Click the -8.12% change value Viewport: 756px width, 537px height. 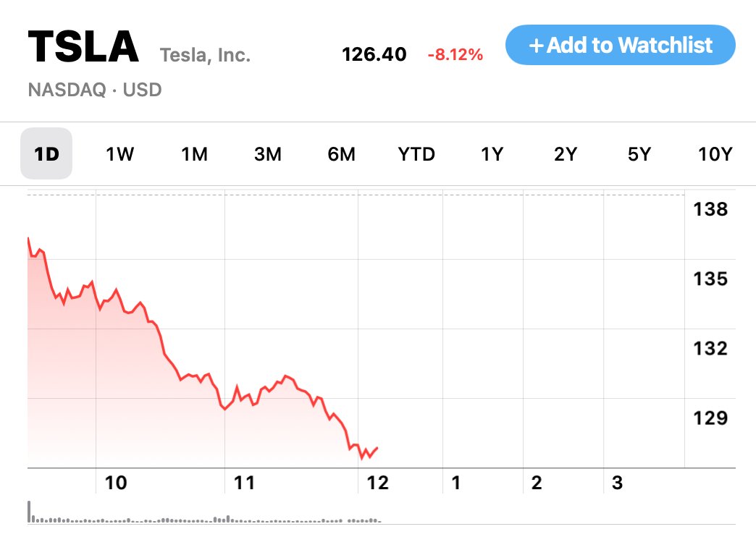click(x=455, y=54)
